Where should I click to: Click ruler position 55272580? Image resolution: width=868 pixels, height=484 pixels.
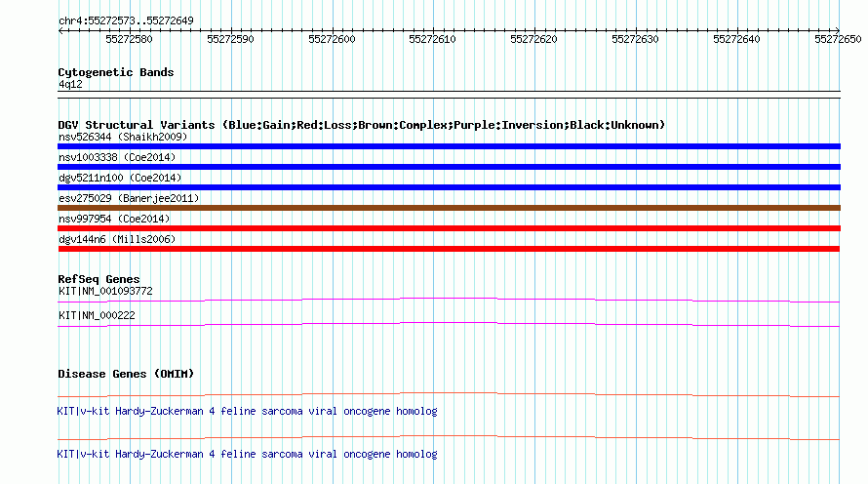click(x=129, y=39)
